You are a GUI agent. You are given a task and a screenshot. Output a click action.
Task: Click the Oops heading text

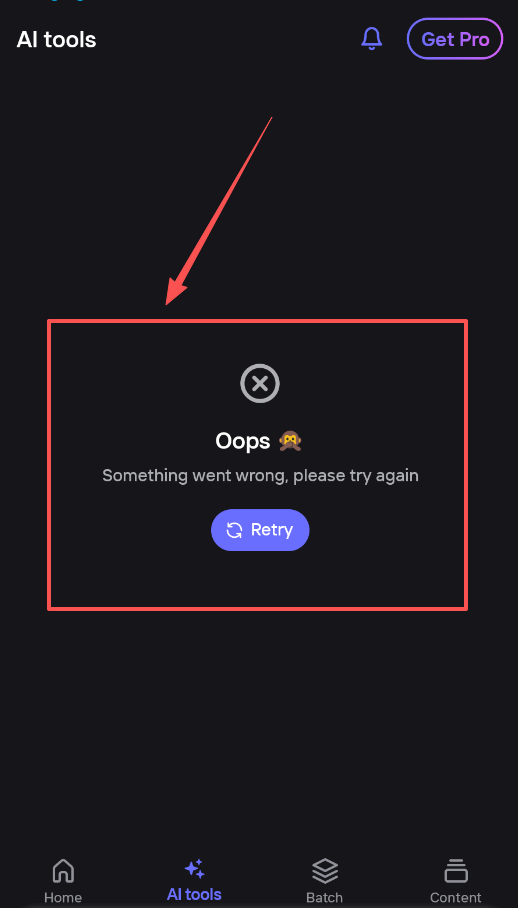[243, 441]
